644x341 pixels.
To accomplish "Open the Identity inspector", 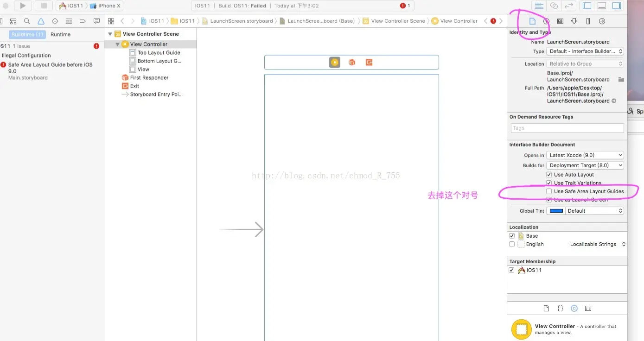I will point(560,21).
